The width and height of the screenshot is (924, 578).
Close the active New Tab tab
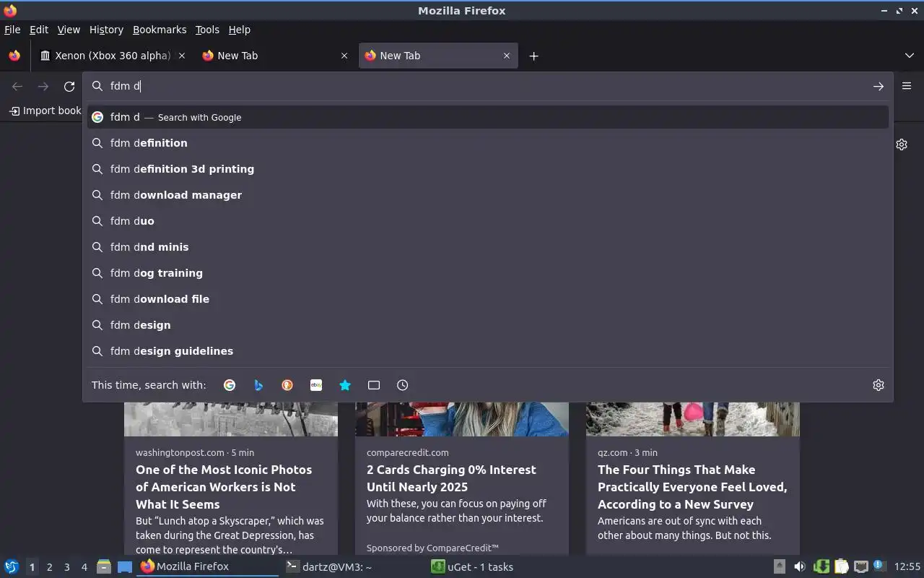(507, 56)
